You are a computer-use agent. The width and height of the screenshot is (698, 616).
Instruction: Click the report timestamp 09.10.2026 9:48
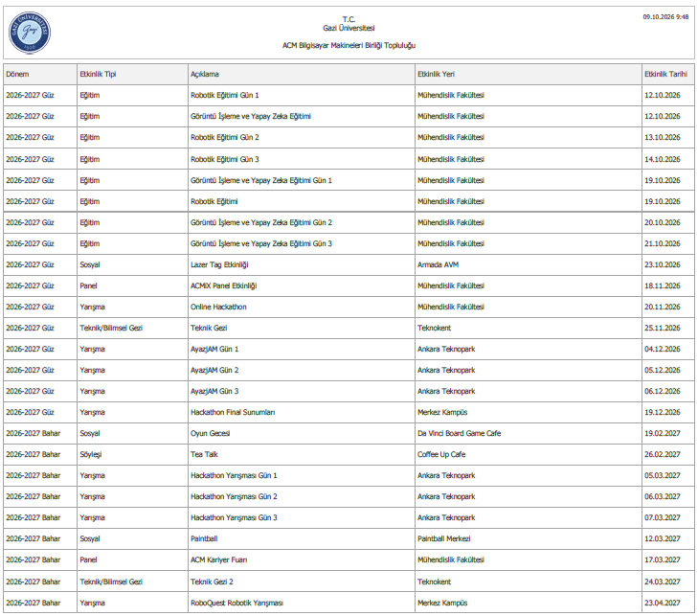(x=665, y=17)
